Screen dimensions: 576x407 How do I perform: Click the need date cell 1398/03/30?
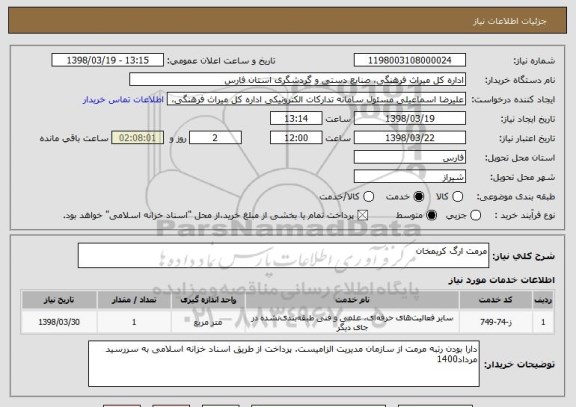click(59, 322)
